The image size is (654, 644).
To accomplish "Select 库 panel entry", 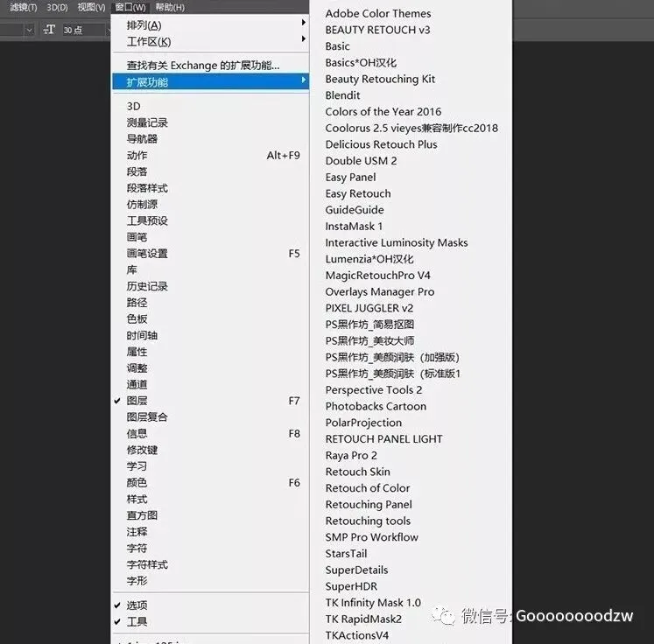I will 211,269.
